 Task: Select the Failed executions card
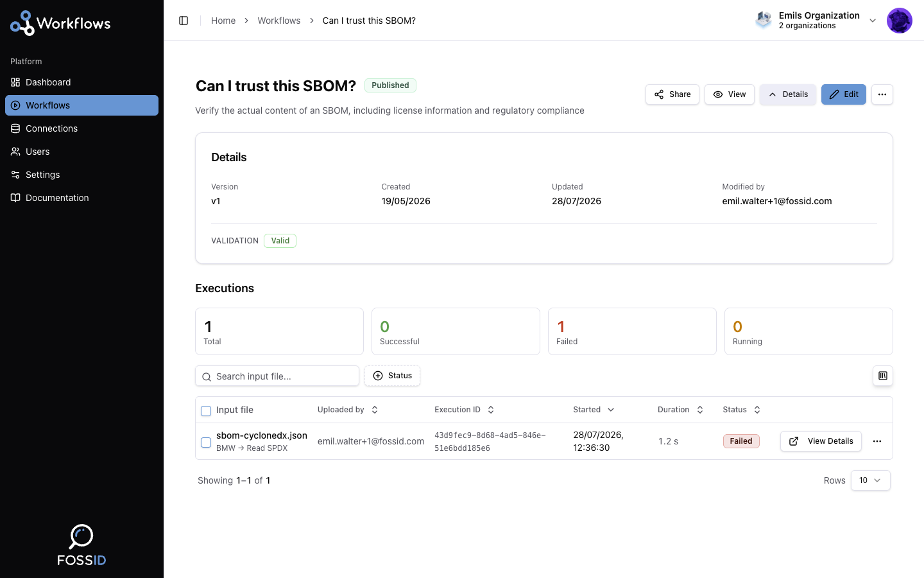(x=632, y=331)
